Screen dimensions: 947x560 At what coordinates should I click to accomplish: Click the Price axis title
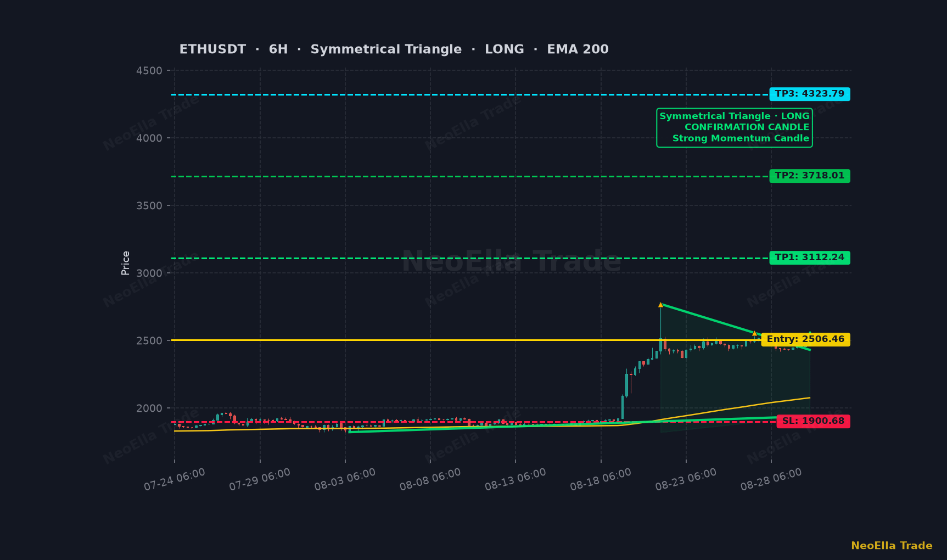[x=126, y=263]
